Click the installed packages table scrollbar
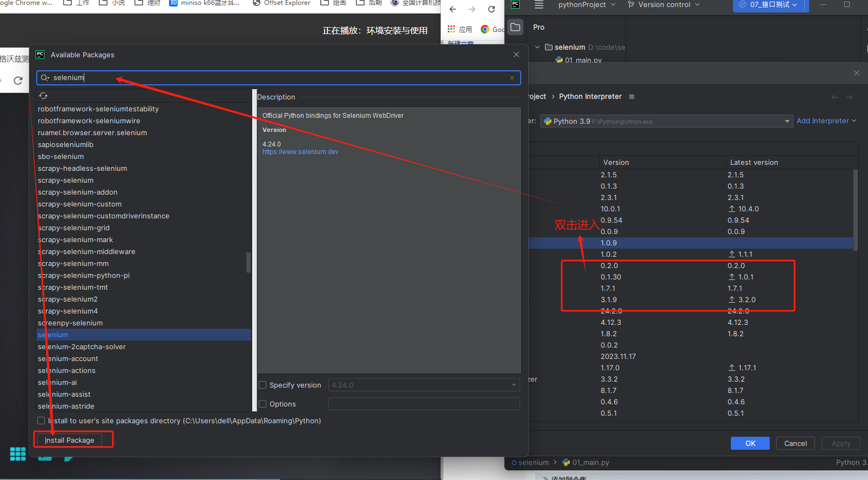 pos(855,210)
